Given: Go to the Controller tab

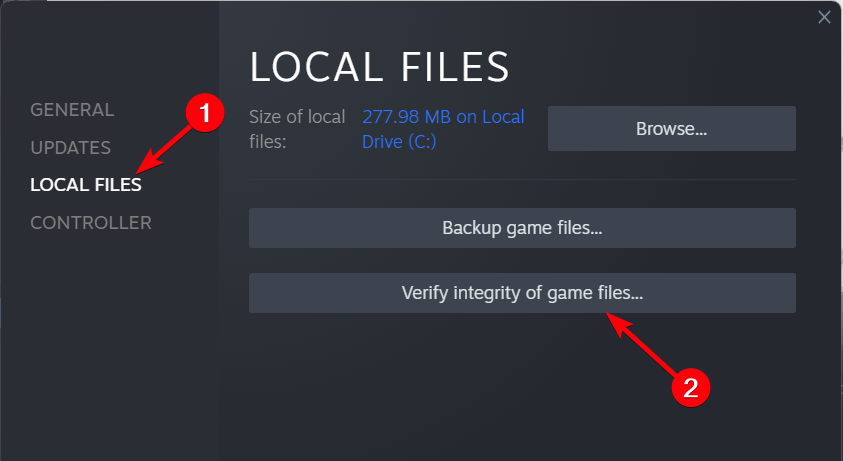Looking at the screenshot, I should (91, 223).
